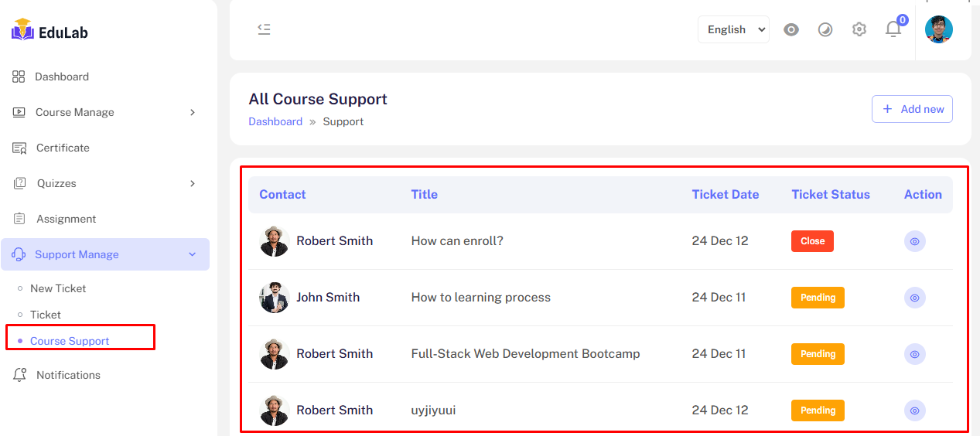View the 'How can enroll?' ticket
Image resolution: width=980 pixels, height=436 pixels.
(x=914, y=241)
